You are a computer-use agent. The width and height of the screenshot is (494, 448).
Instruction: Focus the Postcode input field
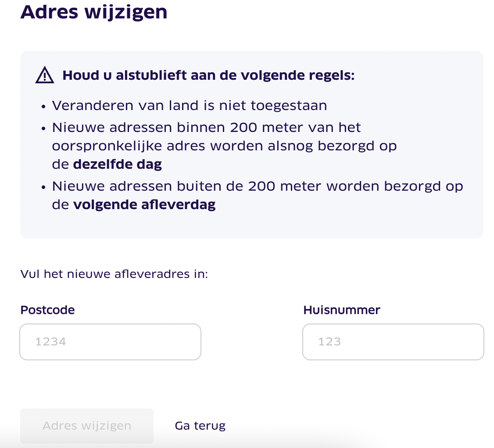click(x=110, y=341)
